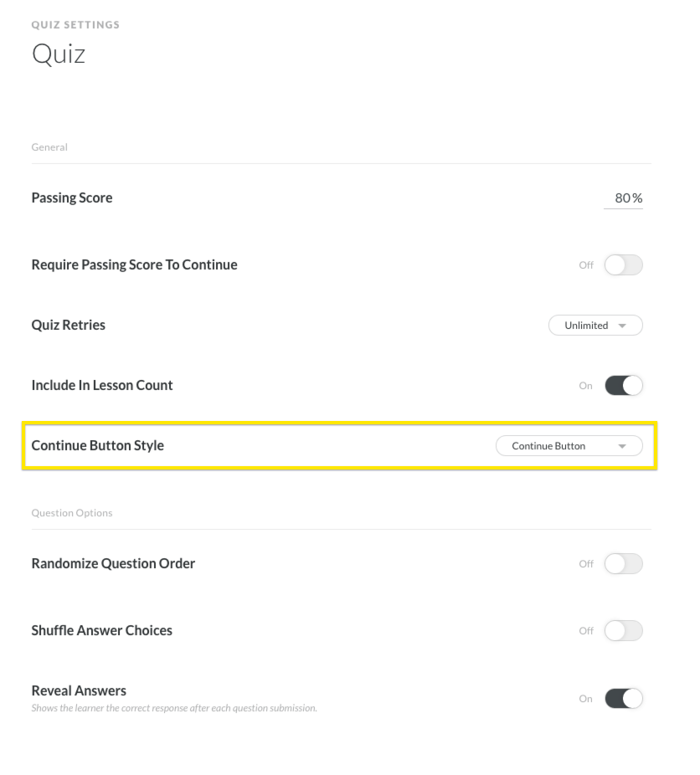Open the Quiz Retries 'Unlimited' dropdown
700x775 pixels.
pos(594,326)
